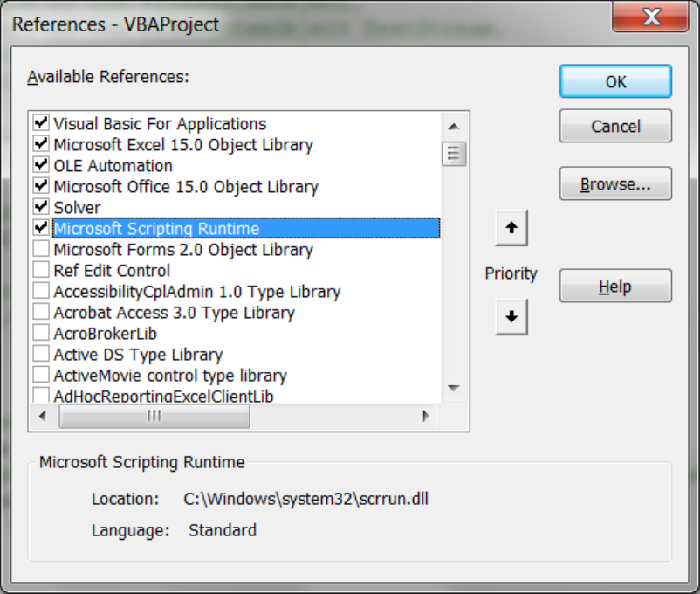700x594 pixels.
Task: Select 'Visual Basic For Applications' list row
Action: click(x=246, y=123)
